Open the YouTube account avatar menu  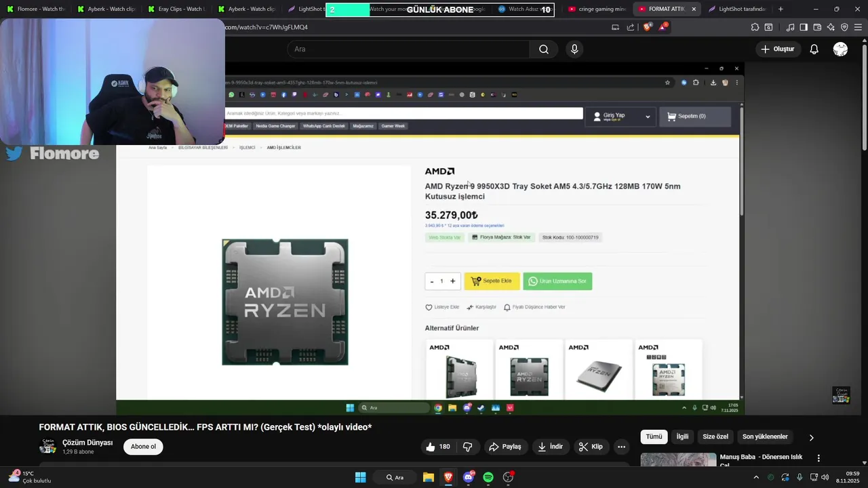840,49
